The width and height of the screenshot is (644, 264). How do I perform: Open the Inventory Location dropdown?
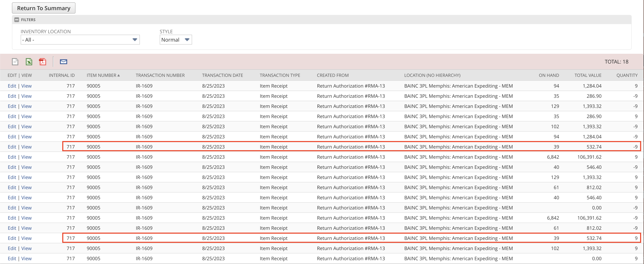pyautogui.click(x=80, y=40)
